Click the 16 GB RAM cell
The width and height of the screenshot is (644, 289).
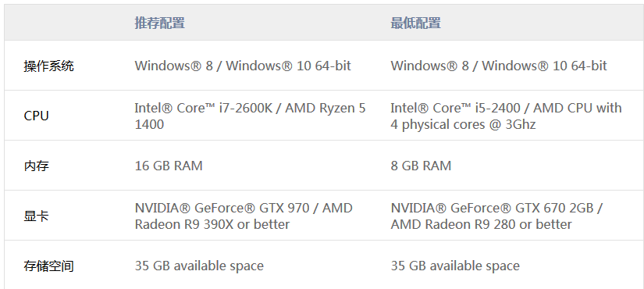[169, 166]
